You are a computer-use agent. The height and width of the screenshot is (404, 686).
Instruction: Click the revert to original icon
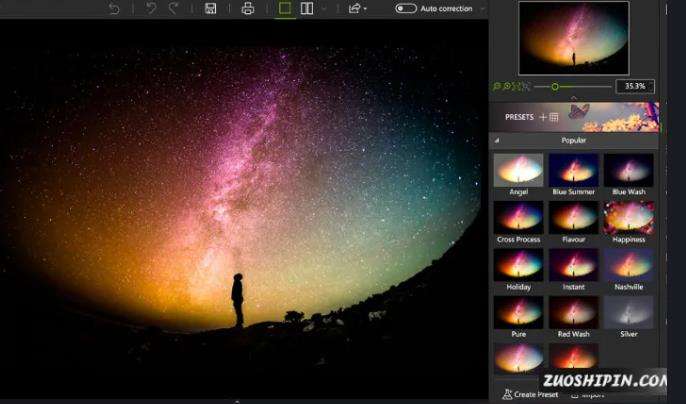pyautogui.click(x=114, y=8)
